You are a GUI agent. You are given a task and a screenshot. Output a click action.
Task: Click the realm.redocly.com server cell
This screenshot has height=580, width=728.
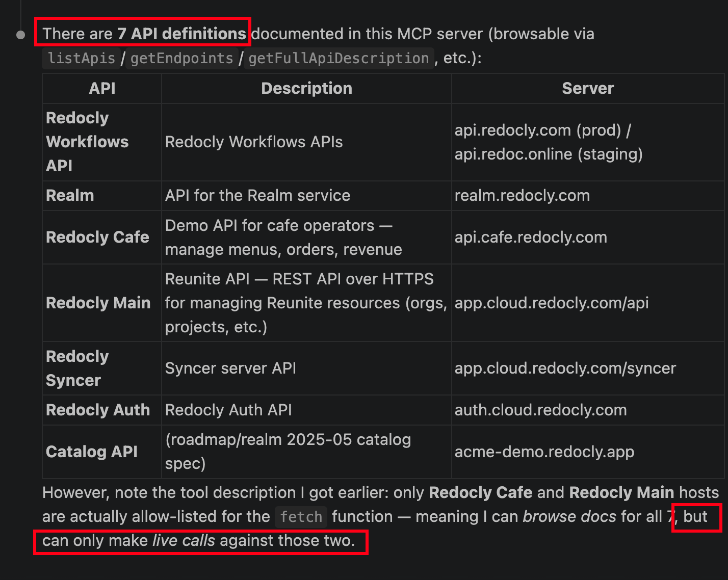[x=588, y=196]
